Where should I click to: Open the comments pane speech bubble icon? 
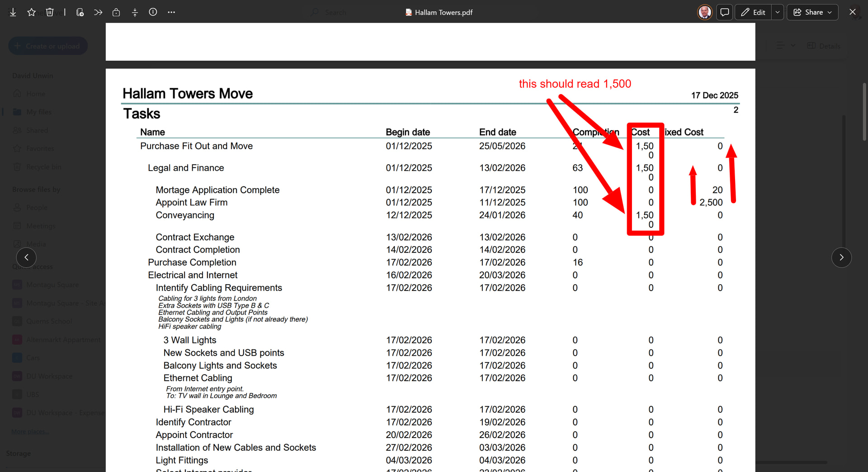(x=724, y=12)
